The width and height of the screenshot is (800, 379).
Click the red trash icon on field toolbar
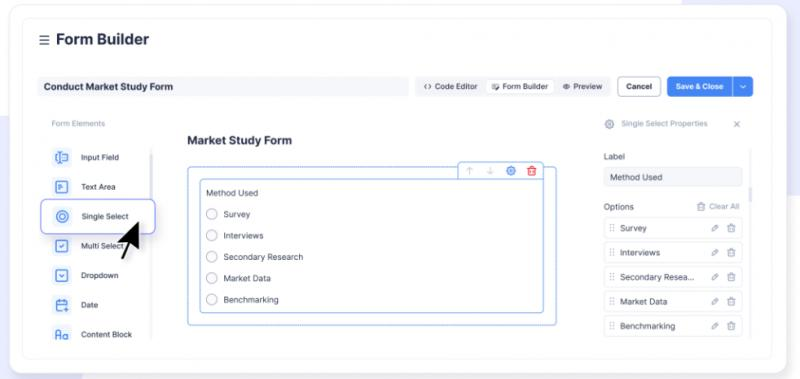pos(532,171)
